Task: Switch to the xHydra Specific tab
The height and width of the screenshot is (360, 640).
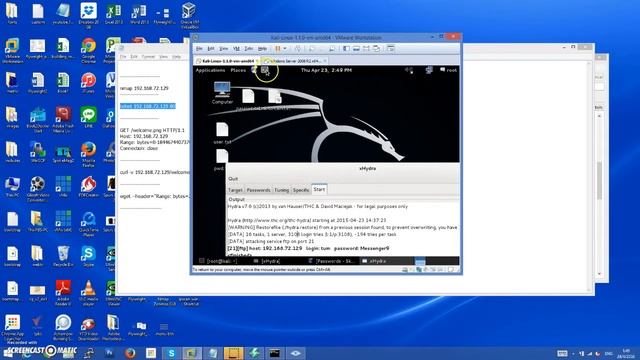Action: coord(301,190)
